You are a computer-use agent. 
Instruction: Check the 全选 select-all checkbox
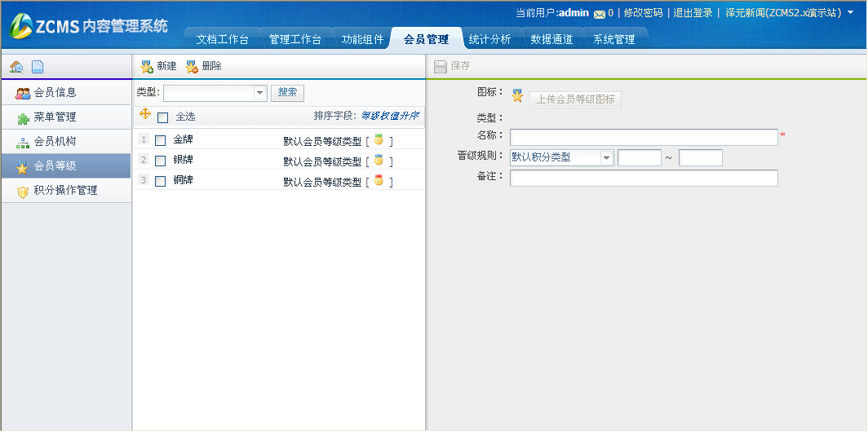tap(162, 117)
